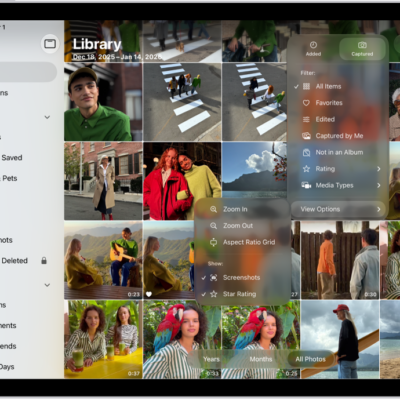Select Aspect Ratio Grid menu entry

tap(242, 242)
